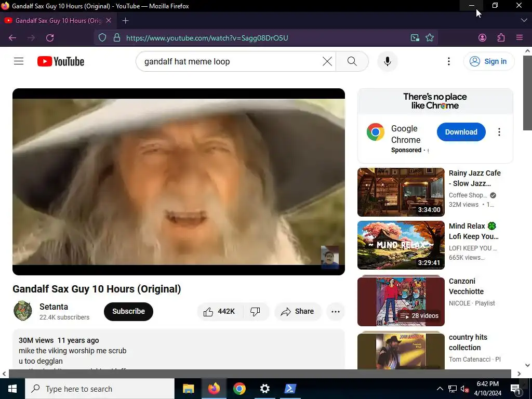
Task: Open YouTube settings three-dot menu
Action: [448, 61]
